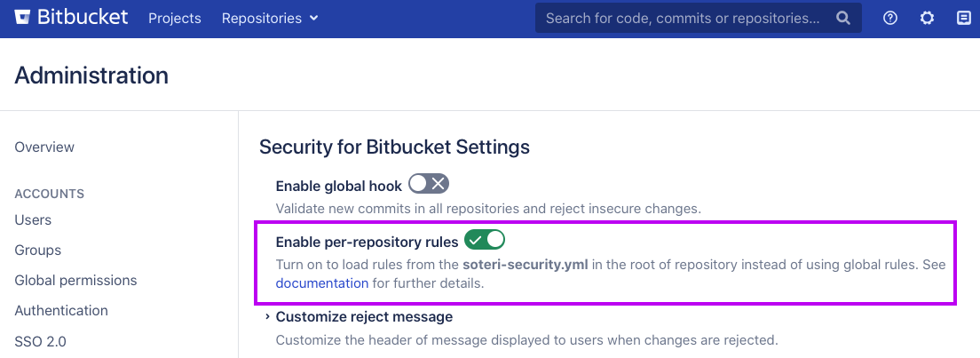Open the Repositories dropdown menu
The height and width of the screenshot is (358, 980).
point(270,18)
